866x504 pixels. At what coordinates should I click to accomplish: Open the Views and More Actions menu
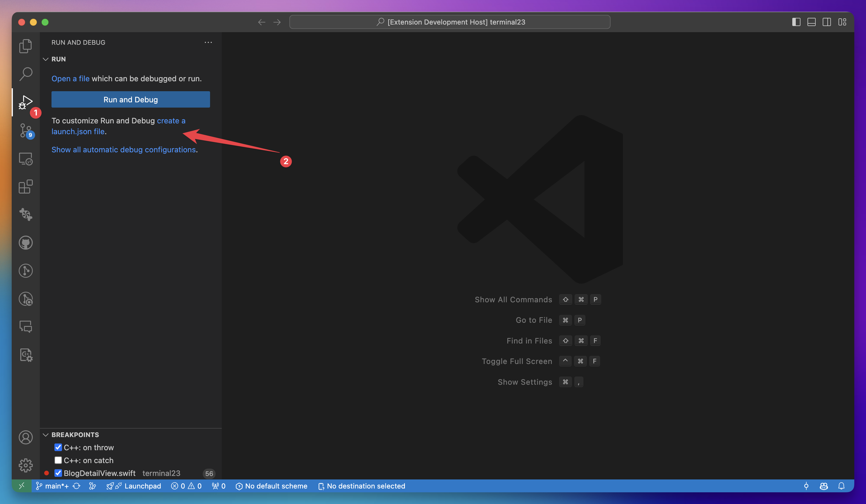pyautogui.click(x=208, y=42)
